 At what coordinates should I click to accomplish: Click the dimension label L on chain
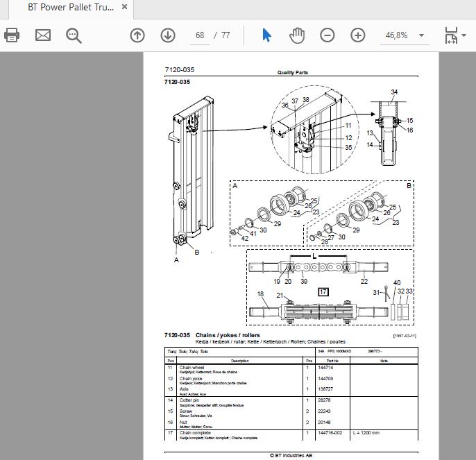pos(314,256)
